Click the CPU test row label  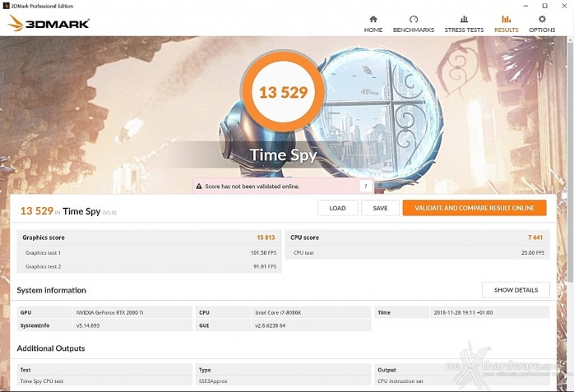(303, 252)
